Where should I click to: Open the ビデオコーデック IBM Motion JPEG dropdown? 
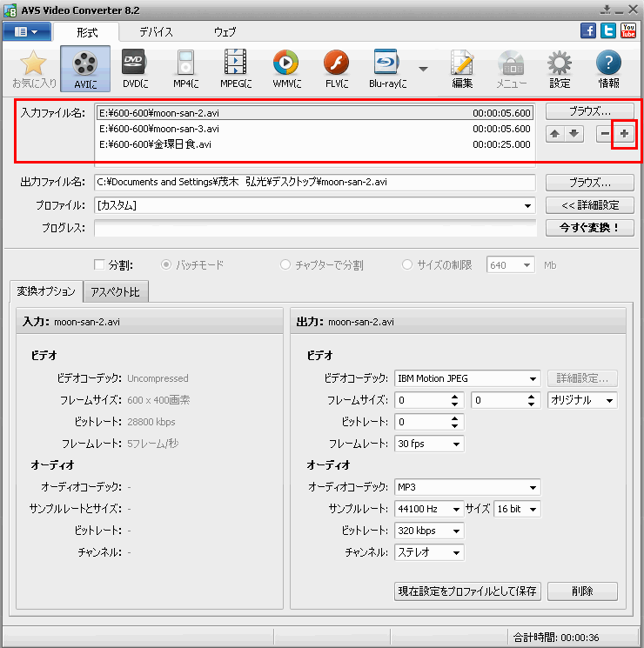(533, 378)
